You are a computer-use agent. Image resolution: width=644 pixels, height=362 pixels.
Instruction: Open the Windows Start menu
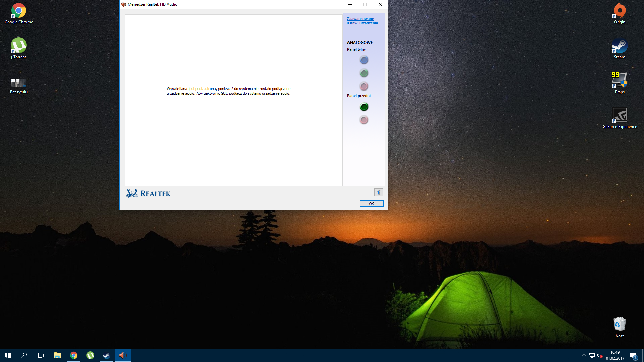(x=8, y=355)
